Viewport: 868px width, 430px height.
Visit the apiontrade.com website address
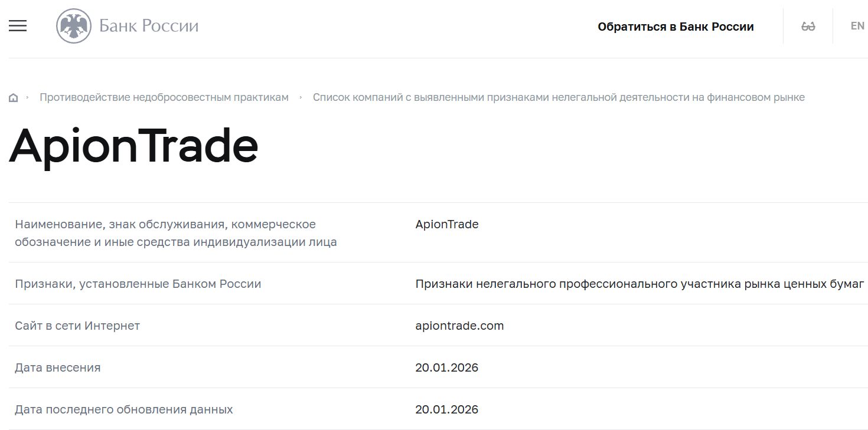click(x=459, y=325)
